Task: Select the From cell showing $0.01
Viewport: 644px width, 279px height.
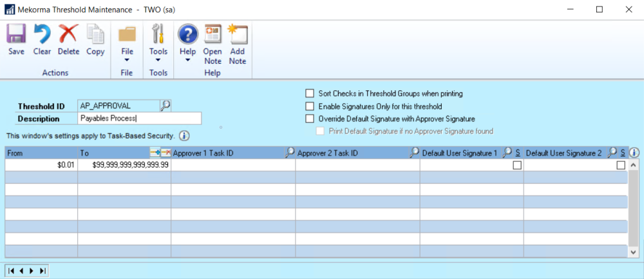Action: [41, 165]
